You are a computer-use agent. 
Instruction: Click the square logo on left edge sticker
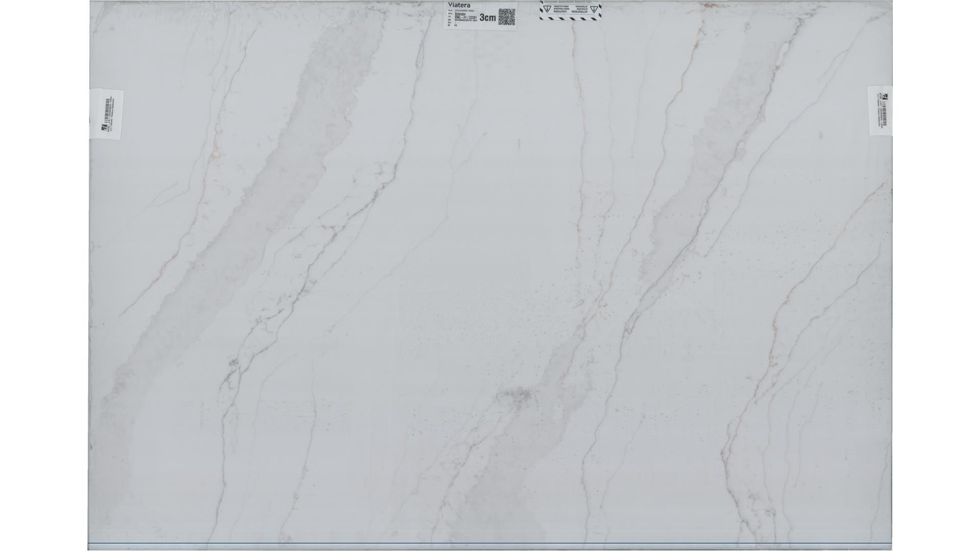tap(104, 127)
